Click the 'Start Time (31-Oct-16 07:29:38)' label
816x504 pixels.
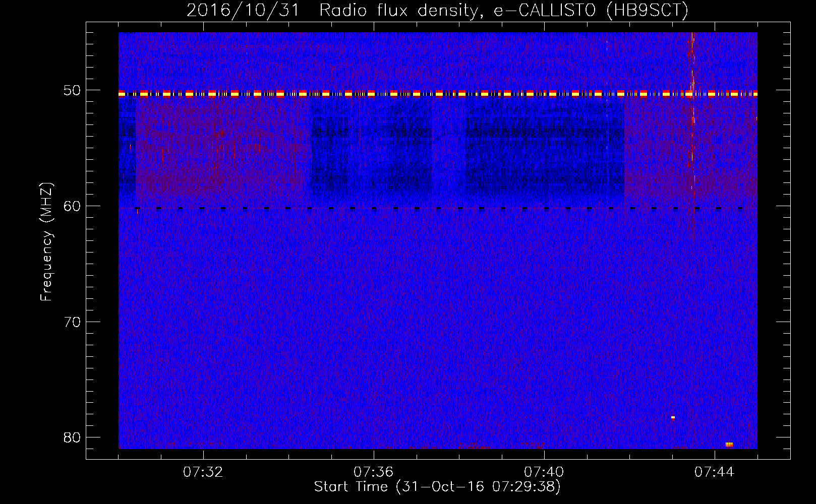437,487
